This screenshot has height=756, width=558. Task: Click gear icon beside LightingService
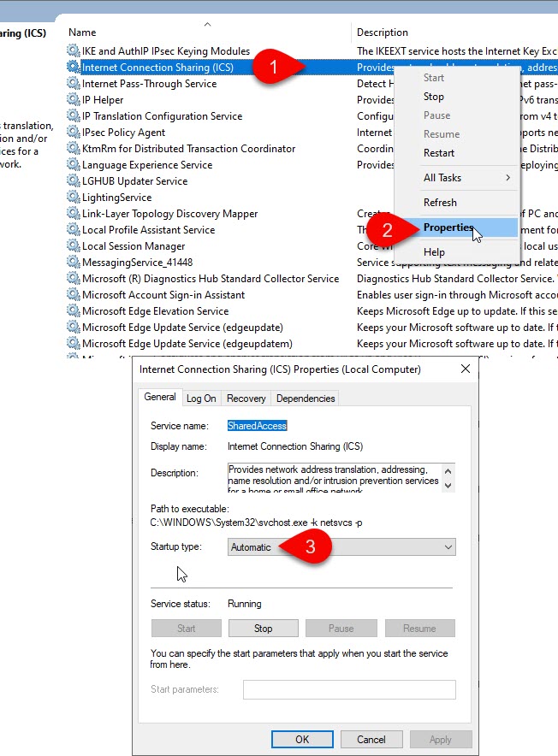point(74,198)
